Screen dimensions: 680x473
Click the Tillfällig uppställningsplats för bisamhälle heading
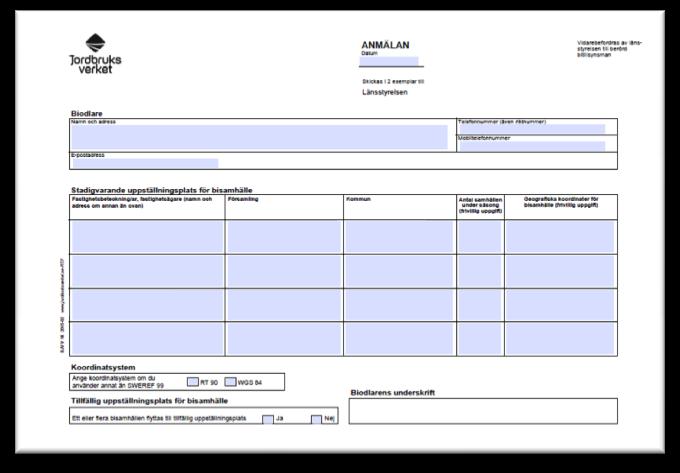pos(150,401)
